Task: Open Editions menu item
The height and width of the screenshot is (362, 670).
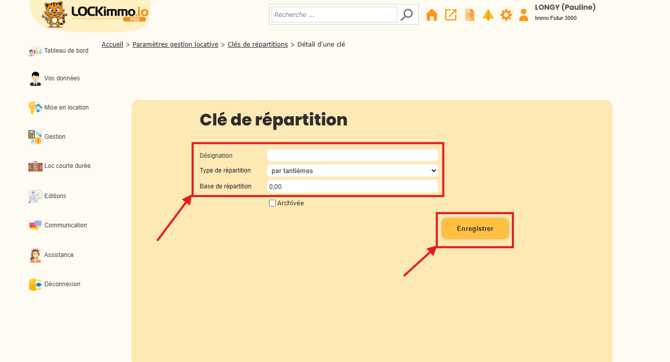Action: pyautogui.click(x=55, y=196)
